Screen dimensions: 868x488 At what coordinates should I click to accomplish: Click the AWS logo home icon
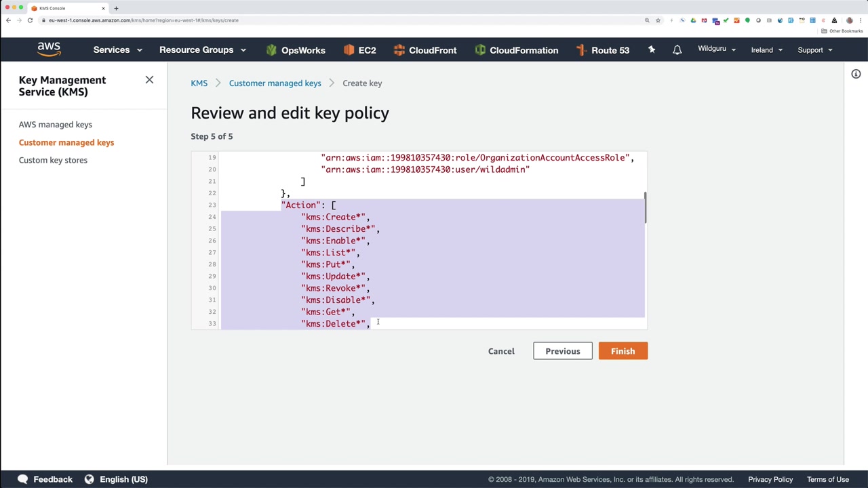(49, 49)
